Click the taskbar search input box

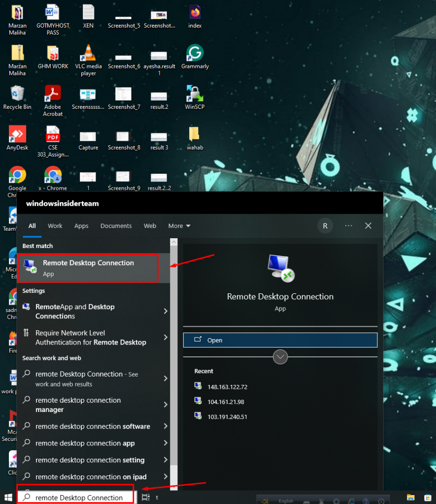click(x=79, y=498)
